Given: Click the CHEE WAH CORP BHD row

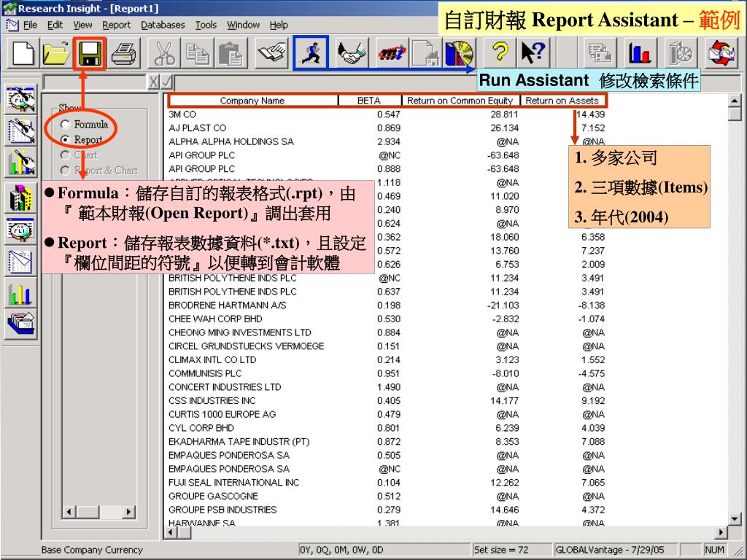Looking at the screenshot, I should tap(387, 319).
